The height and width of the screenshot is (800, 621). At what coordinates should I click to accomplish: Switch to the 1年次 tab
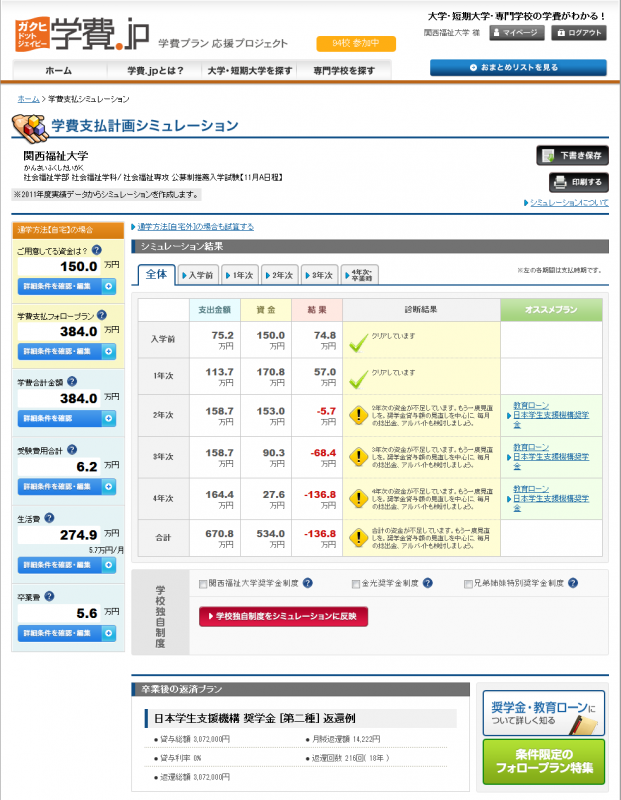(240, 275)
